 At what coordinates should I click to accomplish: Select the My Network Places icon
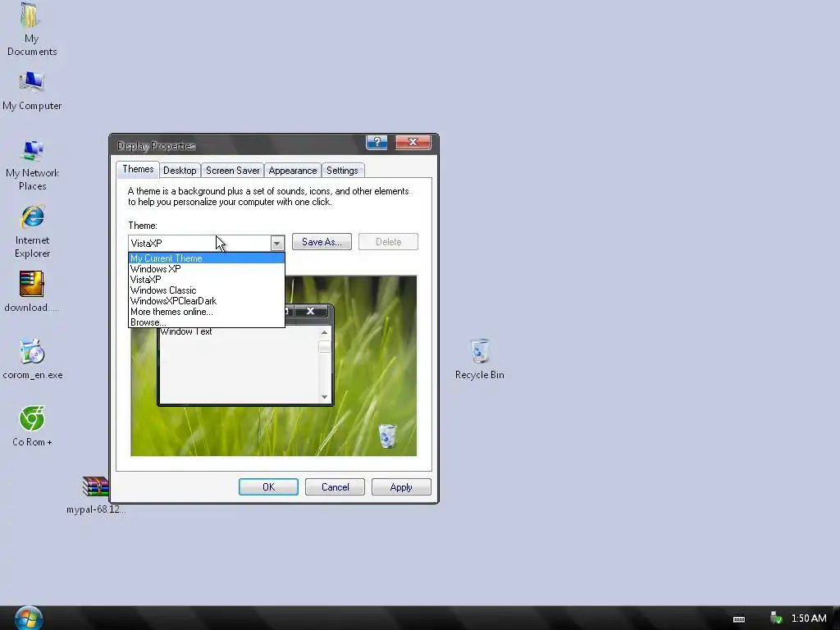(x=32, y=166)
